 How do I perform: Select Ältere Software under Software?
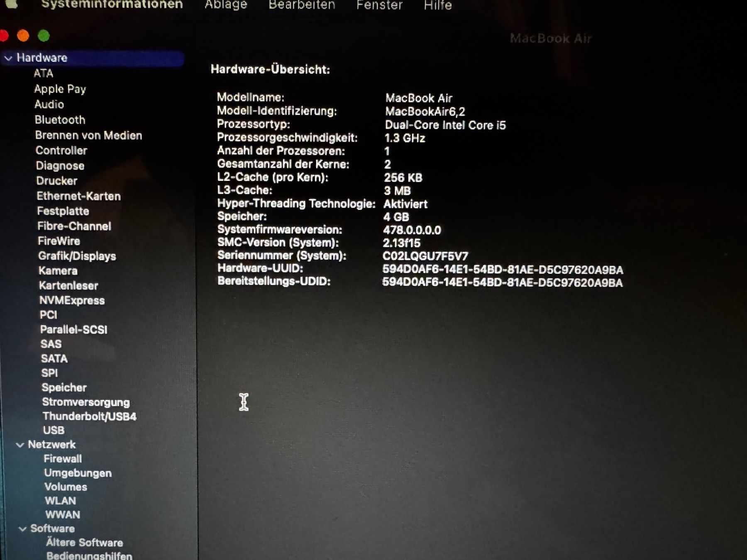pos(84,543)
